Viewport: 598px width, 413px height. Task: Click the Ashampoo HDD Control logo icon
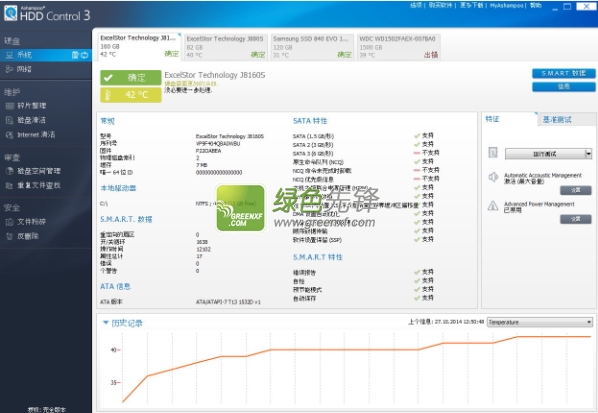pos(11,13)
